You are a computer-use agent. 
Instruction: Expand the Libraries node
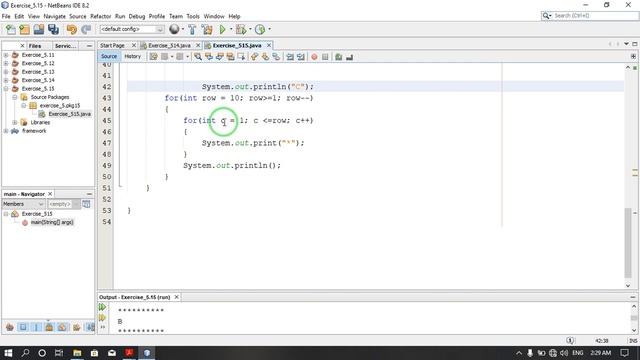(15, 122)
